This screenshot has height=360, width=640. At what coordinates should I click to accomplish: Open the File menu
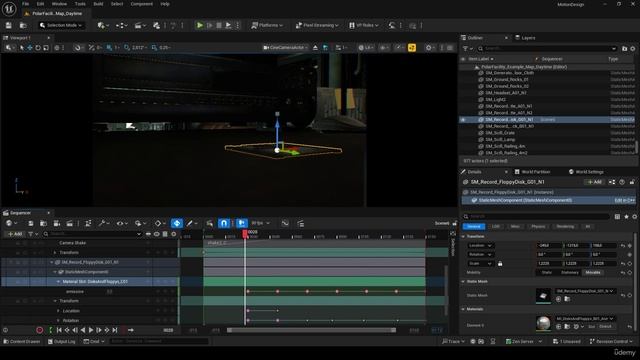click(x=25, y=4)
